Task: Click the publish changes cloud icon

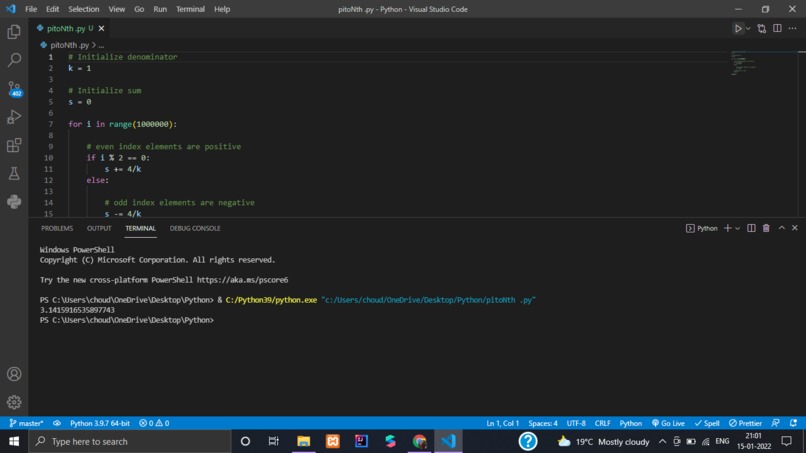Action: [x=57, y=423]
